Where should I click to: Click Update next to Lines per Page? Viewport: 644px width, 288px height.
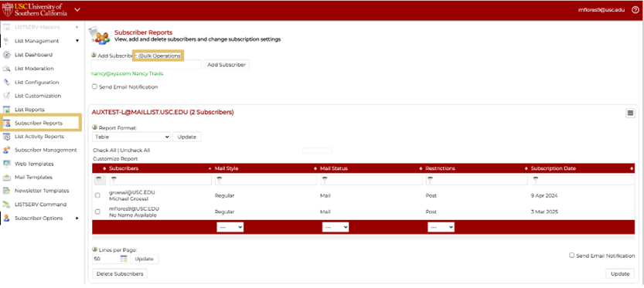[x=144, y=259]
